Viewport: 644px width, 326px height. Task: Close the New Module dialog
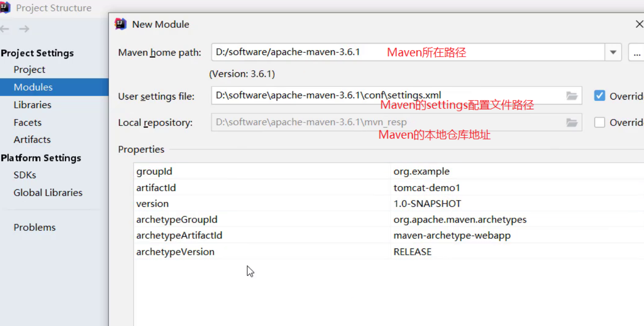click(x=639, y=24)
